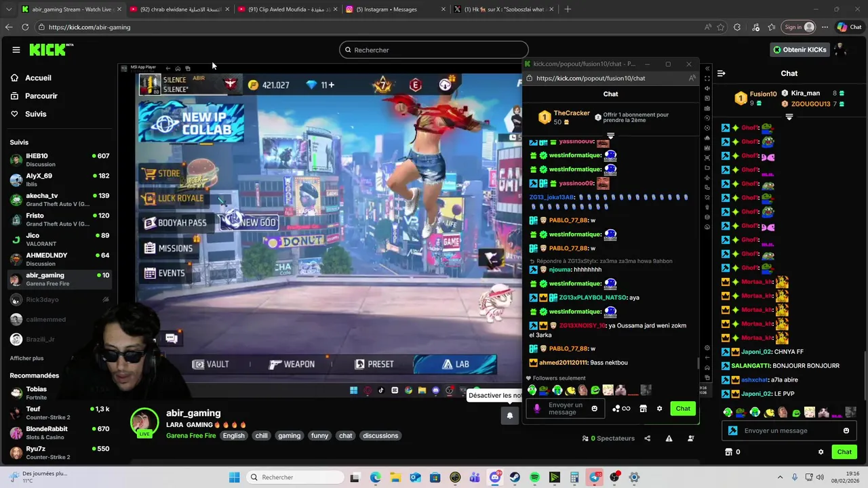Collapse the chat panel arrow icon
Viewport: 868px width, 488px height.
pos(722,73)
